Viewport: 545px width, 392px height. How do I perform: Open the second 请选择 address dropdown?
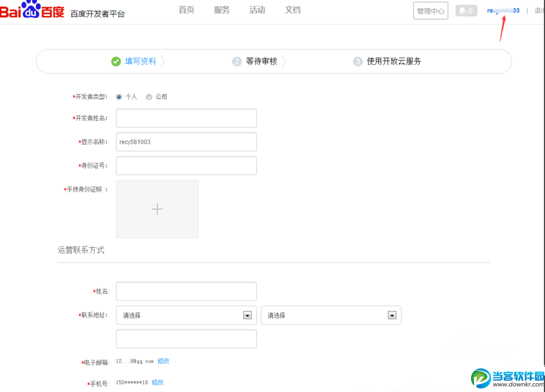tap(331, 315)
